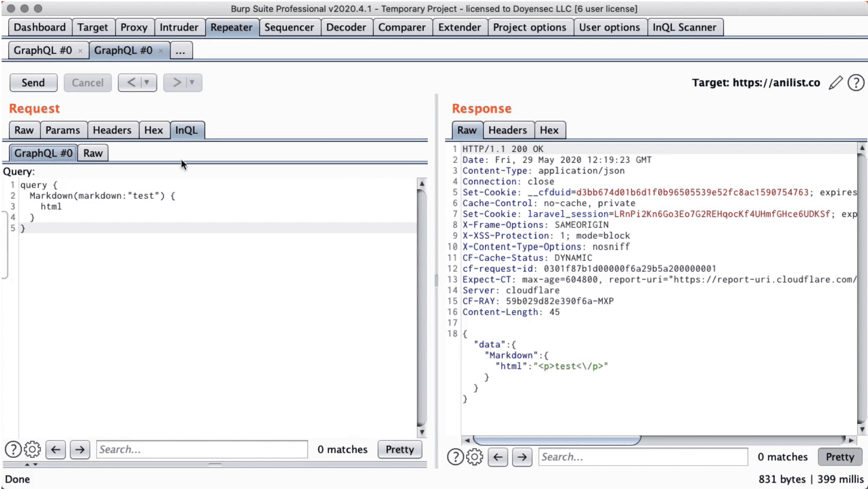
Task: Open the InQL Scanner tab
Action: [x=685, y=27]
